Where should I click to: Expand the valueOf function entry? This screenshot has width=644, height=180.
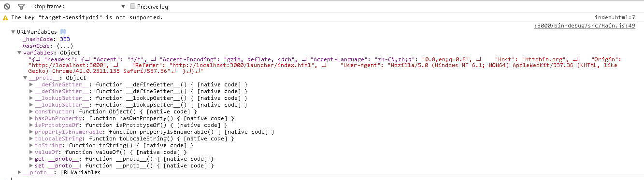pyautogui.click(x=31, y=152)
